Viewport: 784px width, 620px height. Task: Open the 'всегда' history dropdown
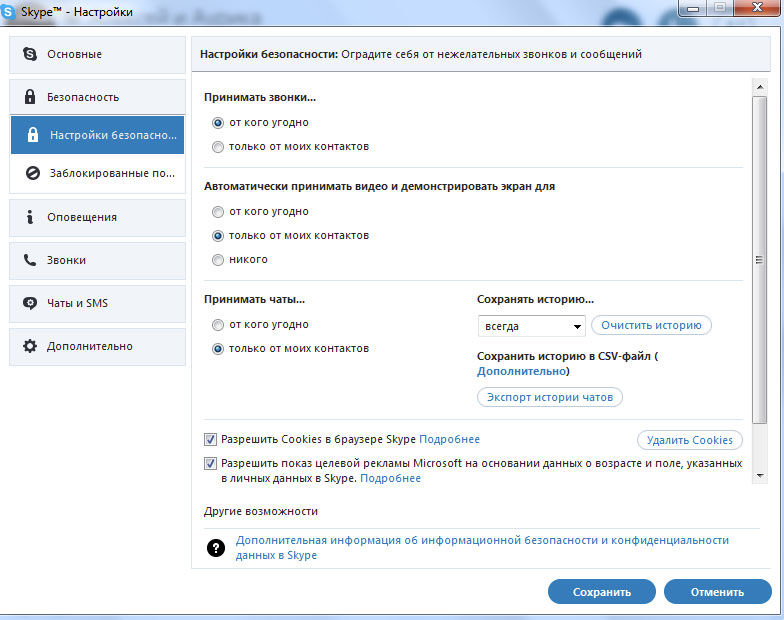coord(532,326)
